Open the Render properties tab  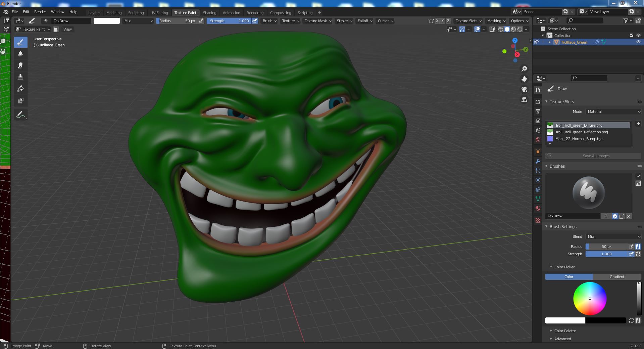[538, 102]
